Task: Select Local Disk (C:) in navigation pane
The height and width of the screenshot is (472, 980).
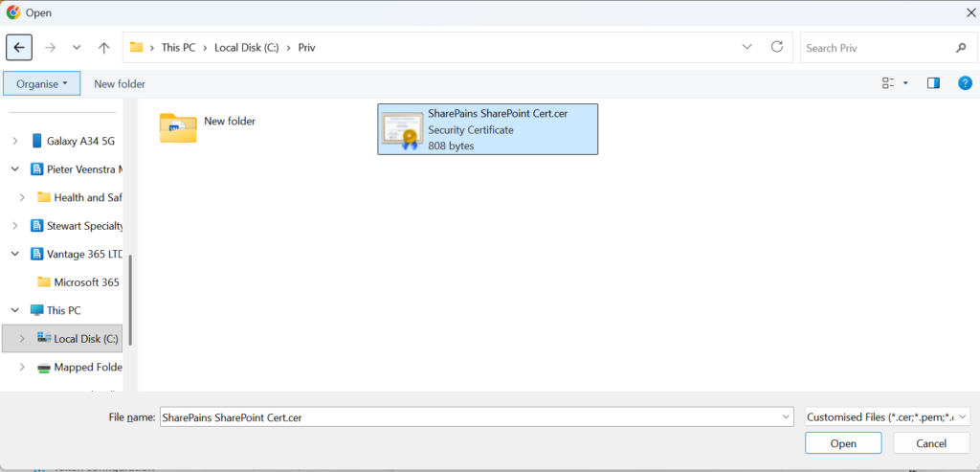Action: (x=85, y=339)
